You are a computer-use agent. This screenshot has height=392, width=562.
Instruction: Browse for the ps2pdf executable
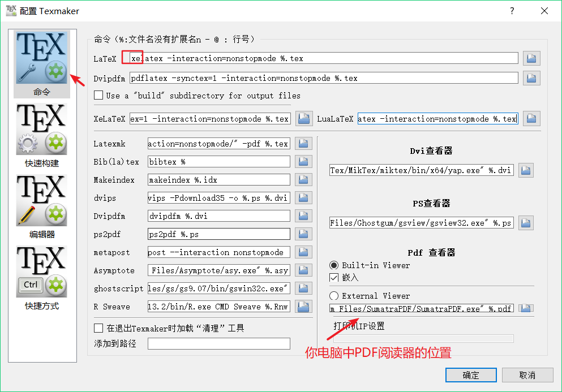tap(303, 234)
